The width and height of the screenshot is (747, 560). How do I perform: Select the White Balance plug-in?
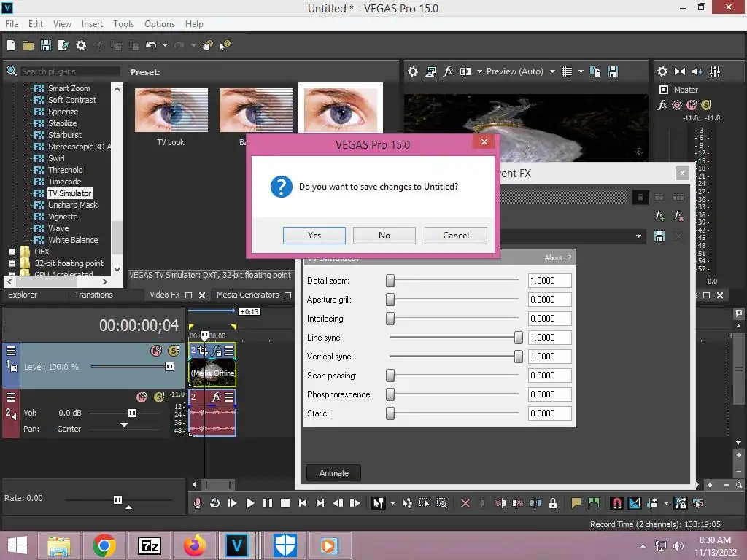pos(72,240)
